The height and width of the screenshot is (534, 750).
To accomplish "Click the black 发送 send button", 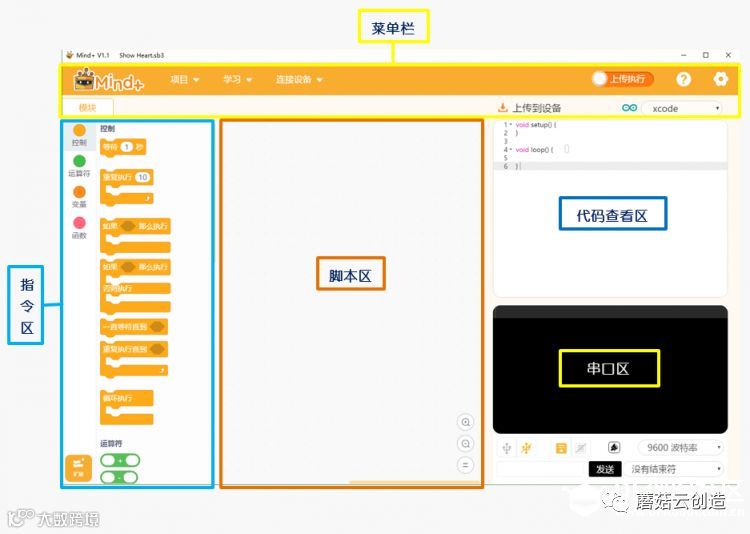I will (605, 469).
